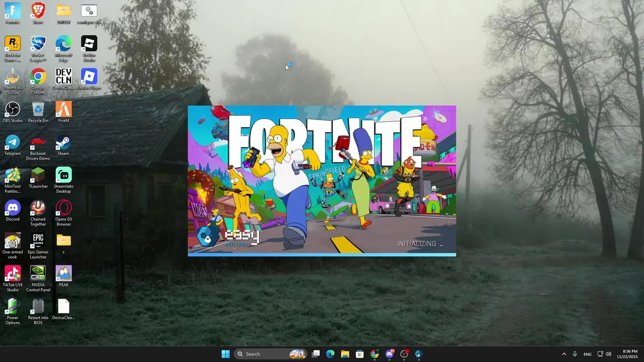Image resolution: width=644 pixels, height=362 pixels.
Task: Select the DeviceClea... white document file icon
Action: (x=63, y=309)
